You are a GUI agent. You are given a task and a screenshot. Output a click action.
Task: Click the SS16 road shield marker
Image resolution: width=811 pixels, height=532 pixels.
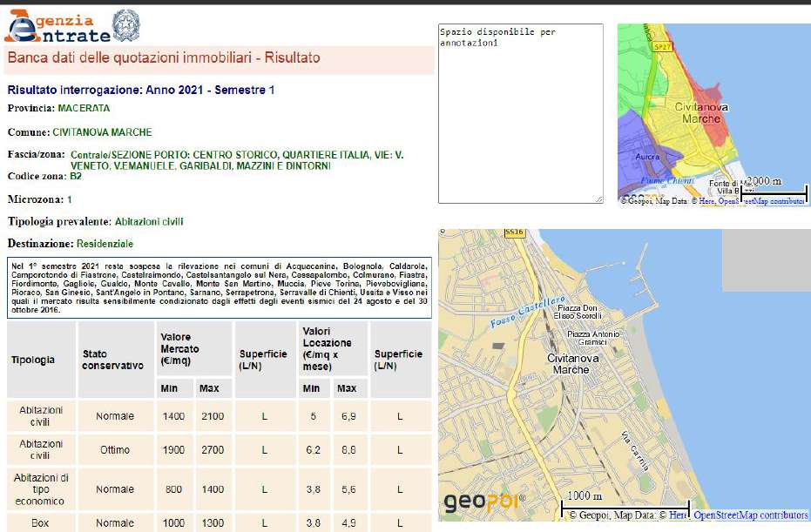coord(515,232)
